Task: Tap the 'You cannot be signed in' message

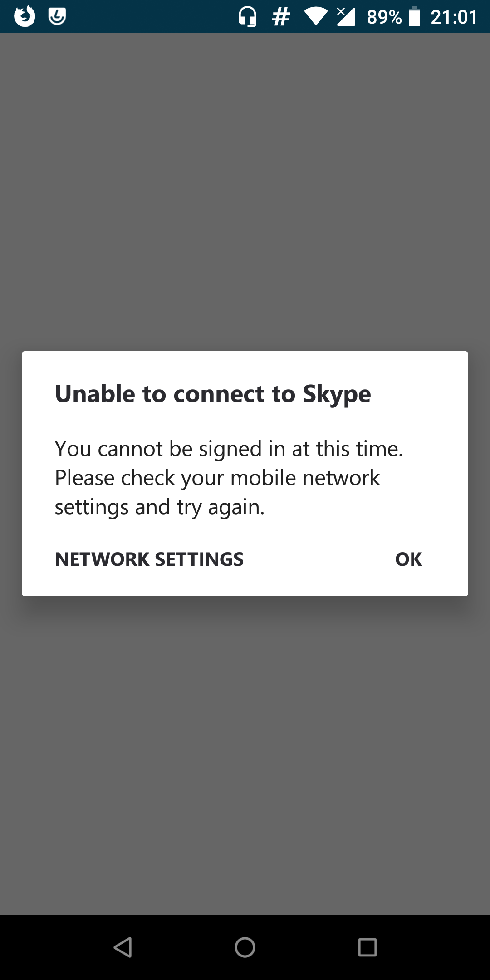Action: (229, 478)
